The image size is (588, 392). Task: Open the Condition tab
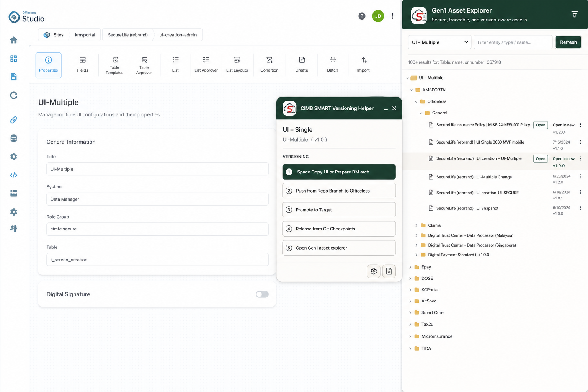[x=269, y=65]
